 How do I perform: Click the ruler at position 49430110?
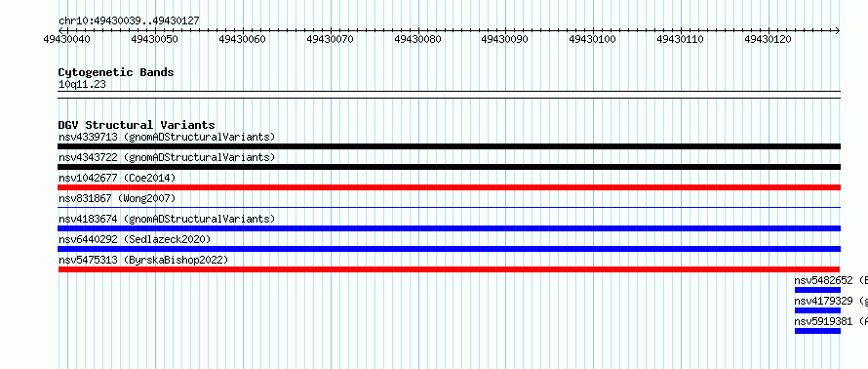681,39
